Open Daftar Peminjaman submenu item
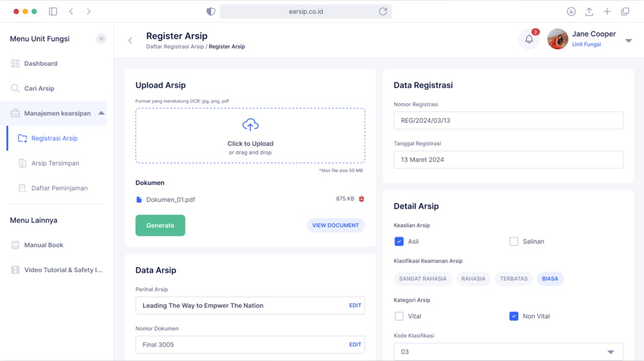This screenshot has width=644, height=361. point(59,188)
